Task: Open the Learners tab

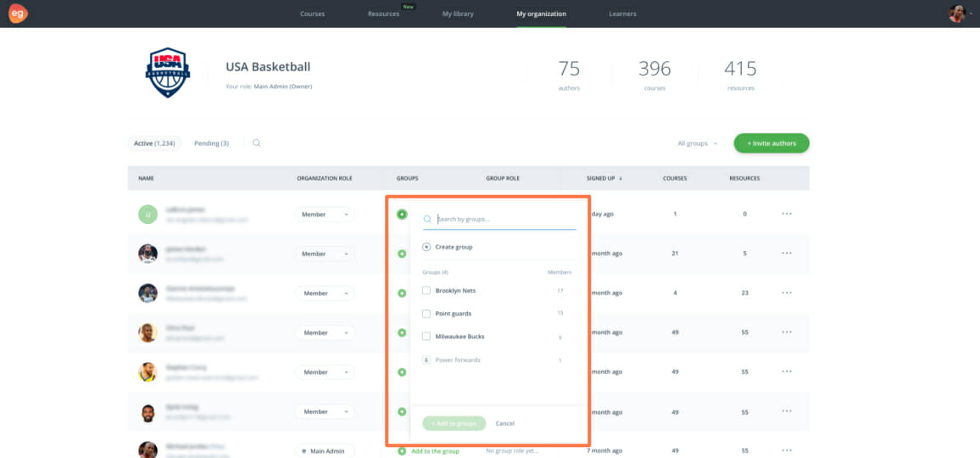Action: tap(622, 14)
